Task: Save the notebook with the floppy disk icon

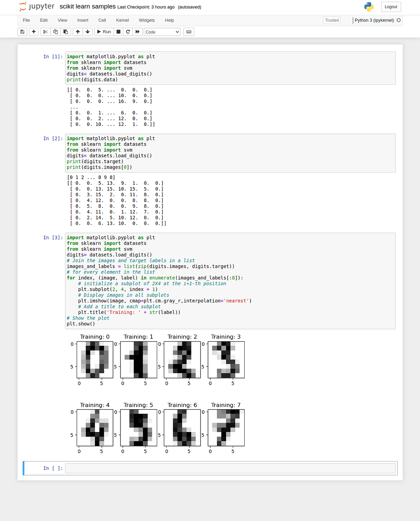Action: [x=22, y=32]
